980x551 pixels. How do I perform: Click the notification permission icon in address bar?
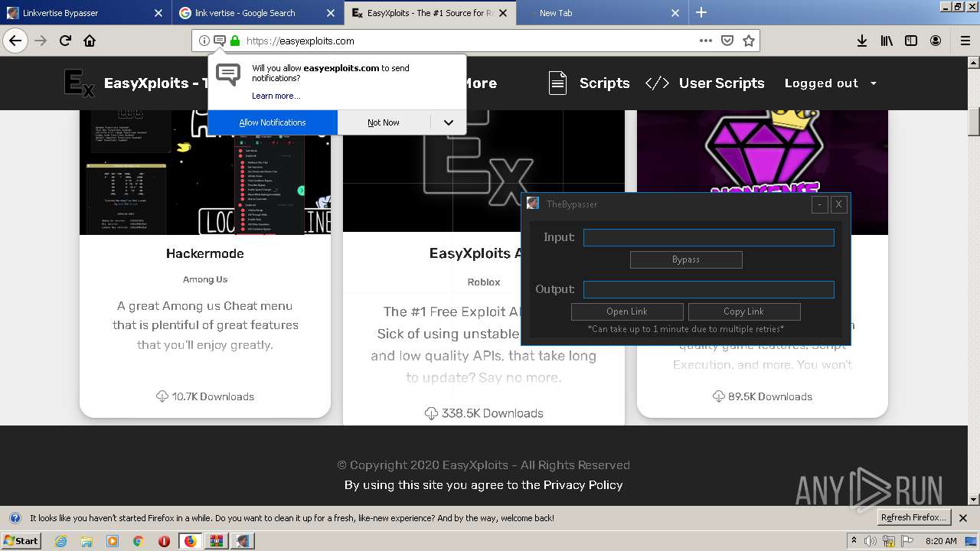pos(219,41)
